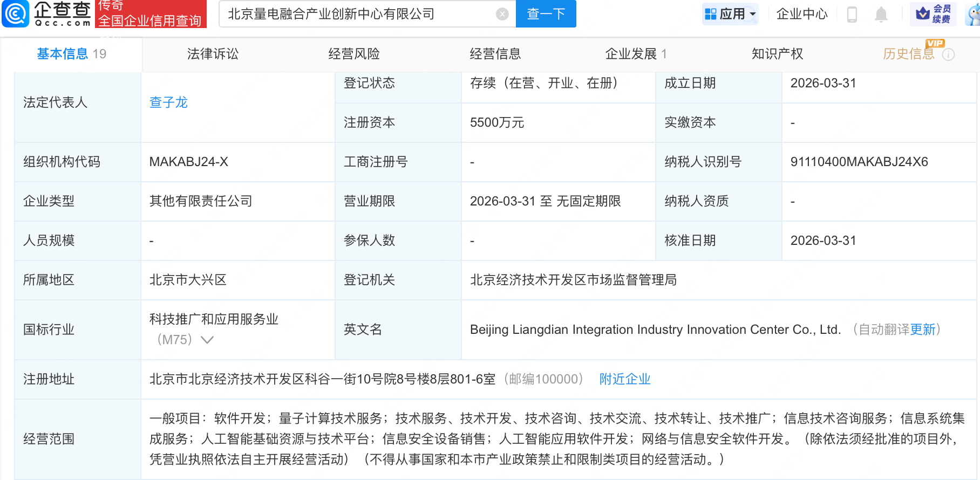Open the mobile phone app icon
Viewport: 980px width, 480px height.
(852, 14)
